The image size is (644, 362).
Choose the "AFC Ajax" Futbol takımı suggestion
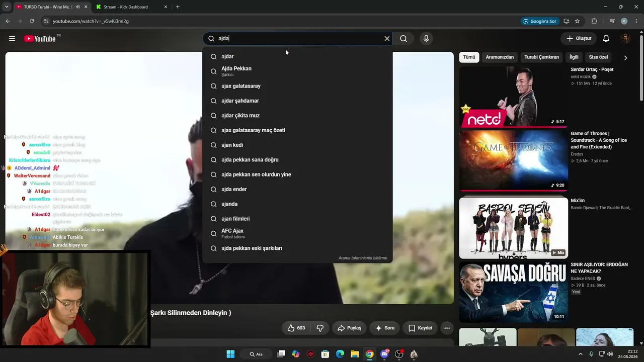point(297,233)
